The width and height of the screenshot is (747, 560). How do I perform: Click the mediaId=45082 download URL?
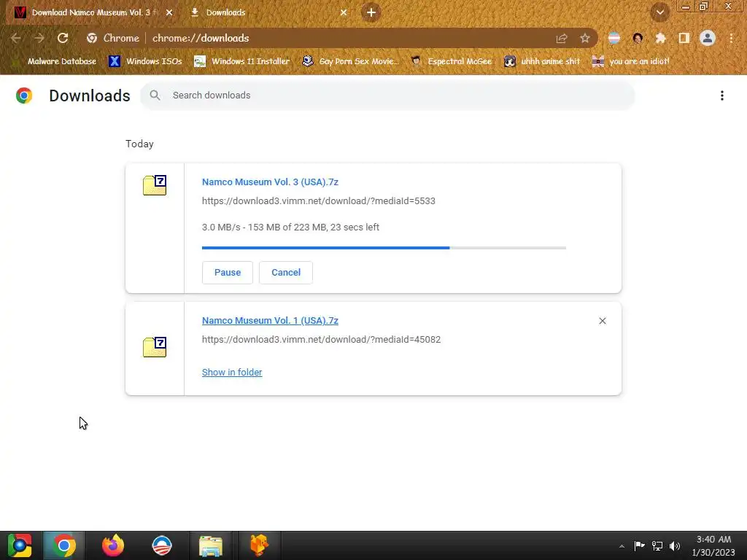(322, 340)
